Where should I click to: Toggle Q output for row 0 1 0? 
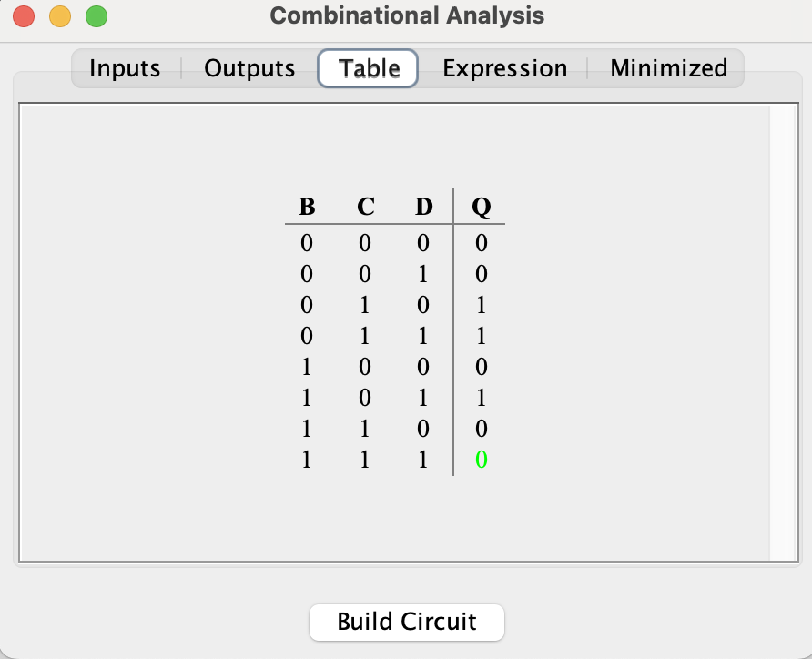pos(482,305)
